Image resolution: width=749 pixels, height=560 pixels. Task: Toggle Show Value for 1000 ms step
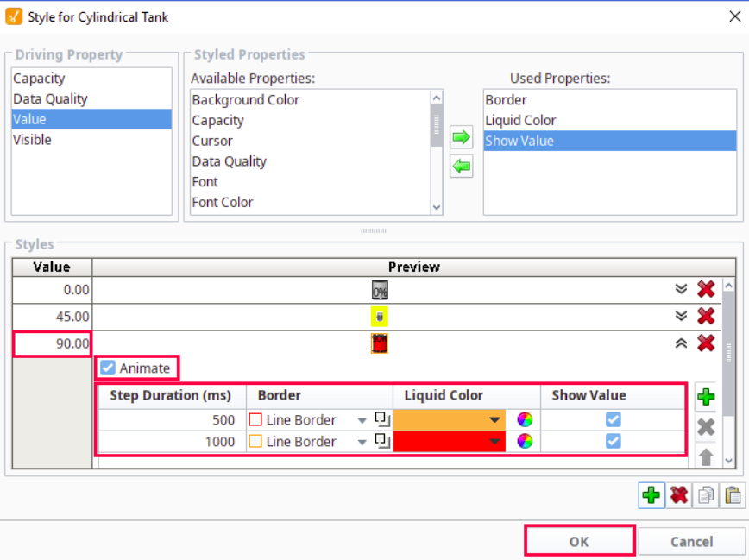click(613, 441)
